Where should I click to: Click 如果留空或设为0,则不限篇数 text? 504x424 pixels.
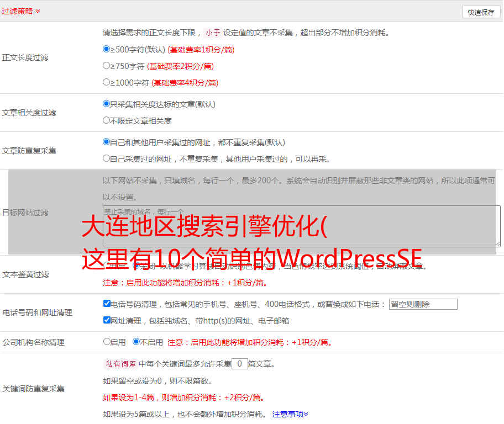[x=158, y=381]
